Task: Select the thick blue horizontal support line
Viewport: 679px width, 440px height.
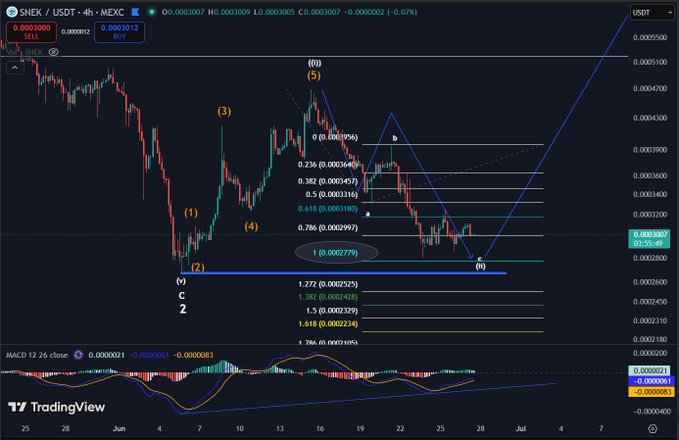Action: pos(343,273)
